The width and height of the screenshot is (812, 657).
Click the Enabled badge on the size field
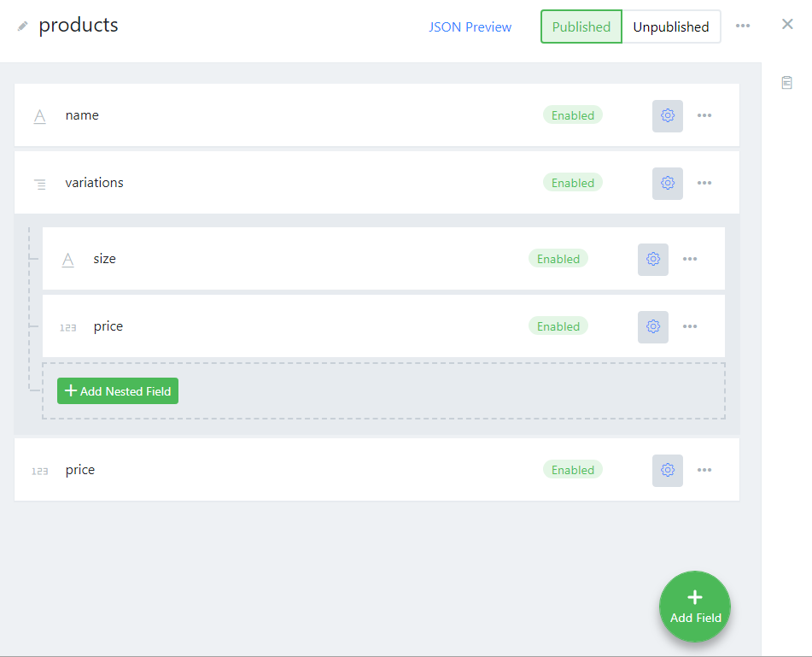coord(558,258)
